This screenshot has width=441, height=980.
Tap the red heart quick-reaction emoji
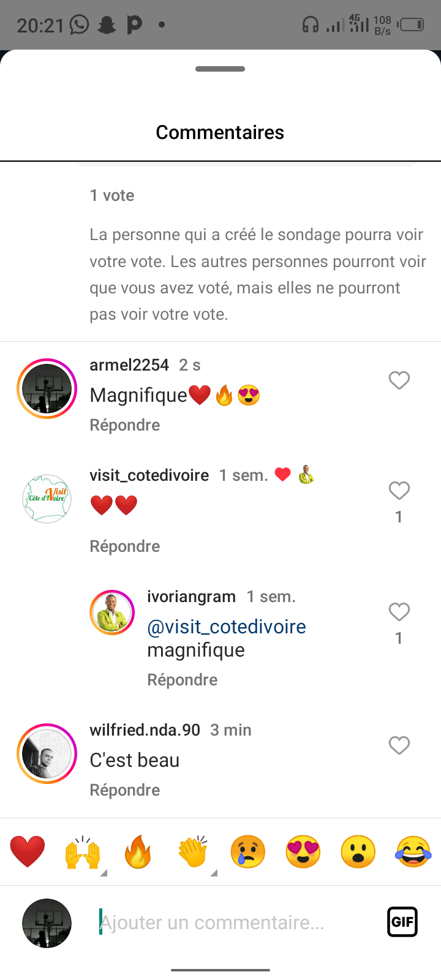(28, 851)
